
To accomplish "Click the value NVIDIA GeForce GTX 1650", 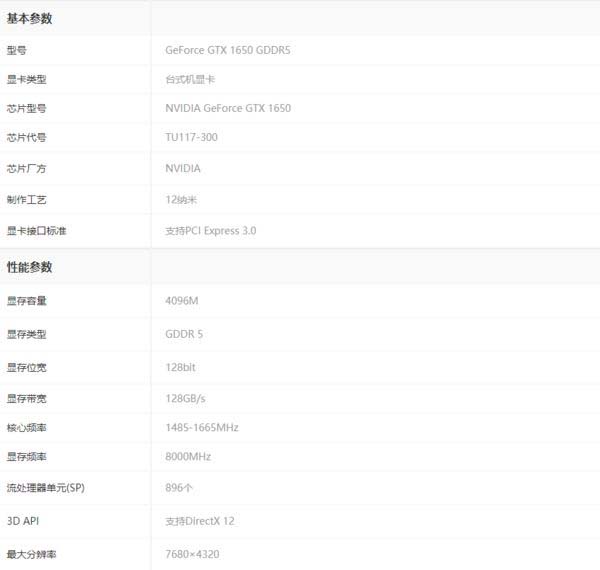I will [228, 108].
